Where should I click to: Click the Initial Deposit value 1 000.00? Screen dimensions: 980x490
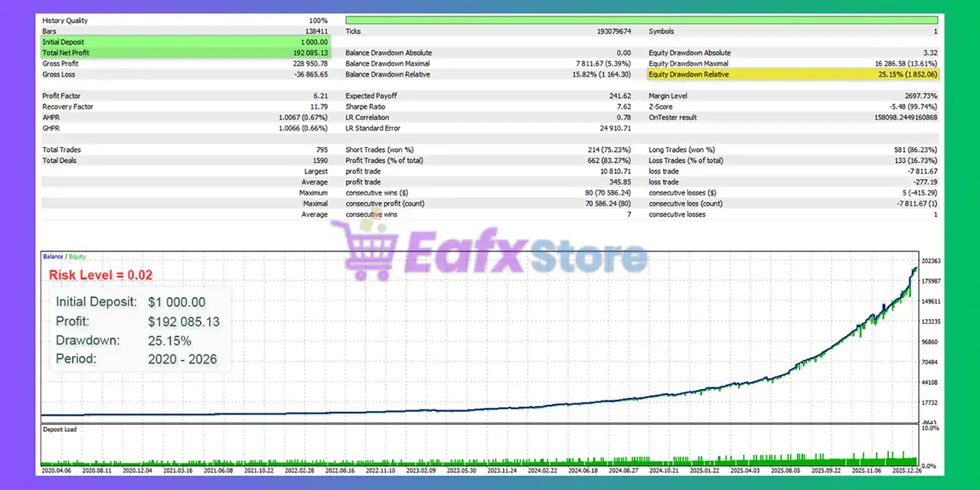click(x=314, y=42)
